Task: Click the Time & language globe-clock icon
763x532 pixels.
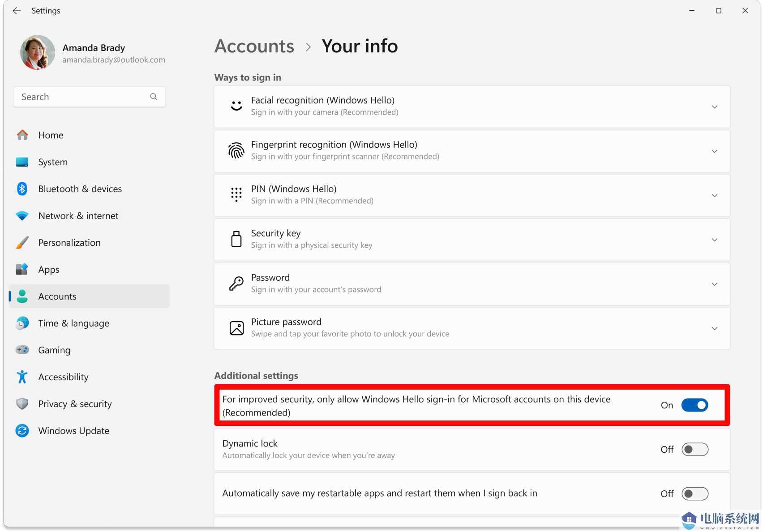Action: (x=22, y=323)
